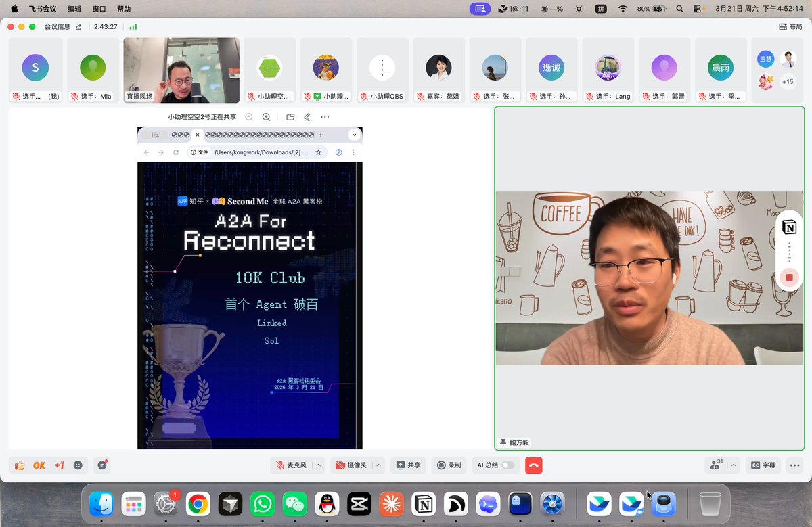This screenshot has height=527, width=812.
Task: Click the share meeting link icon
Action: [x=78, y=27]
